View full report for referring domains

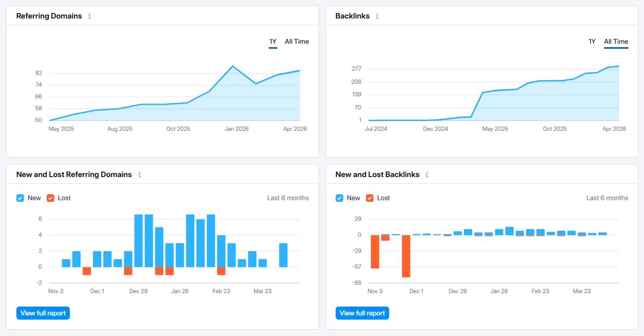point(43,313)
